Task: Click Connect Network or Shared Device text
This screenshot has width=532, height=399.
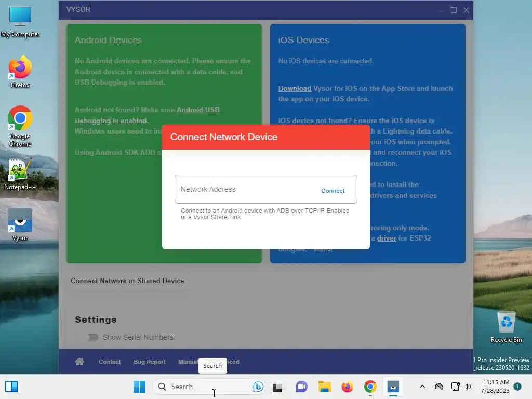Action: [x=128, y=281]
